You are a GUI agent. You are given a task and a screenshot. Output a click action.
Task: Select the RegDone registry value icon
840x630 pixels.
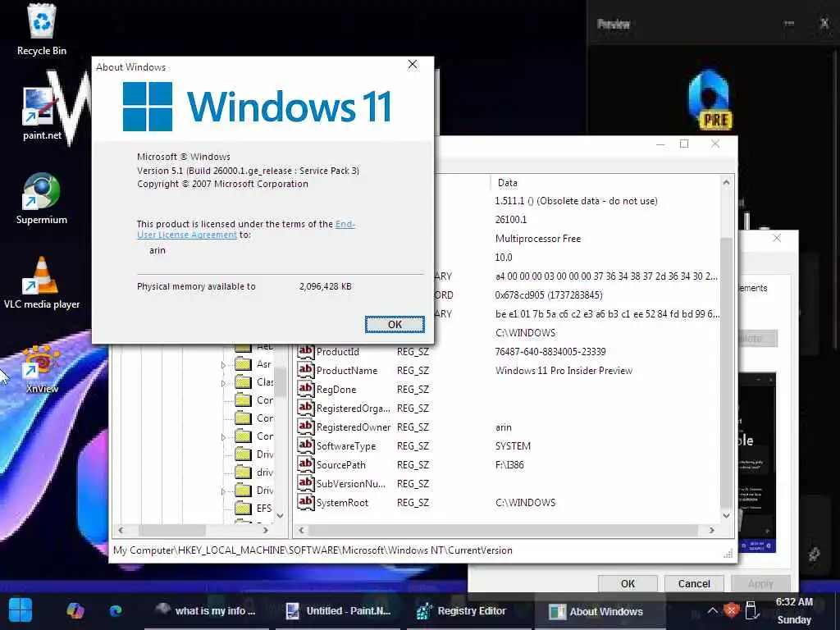(x=305, y=389)
